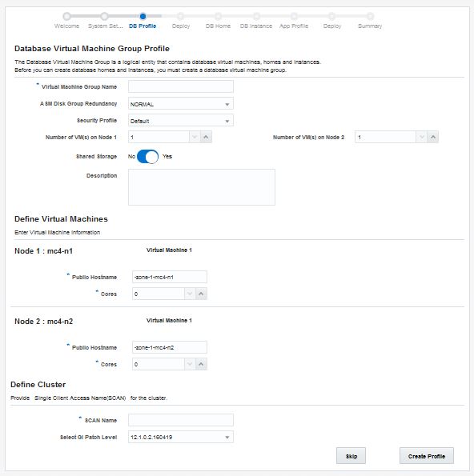Increase Number of VM(s) on Node 2
This screenshot has height=476, width=474.
click(433, 138)
